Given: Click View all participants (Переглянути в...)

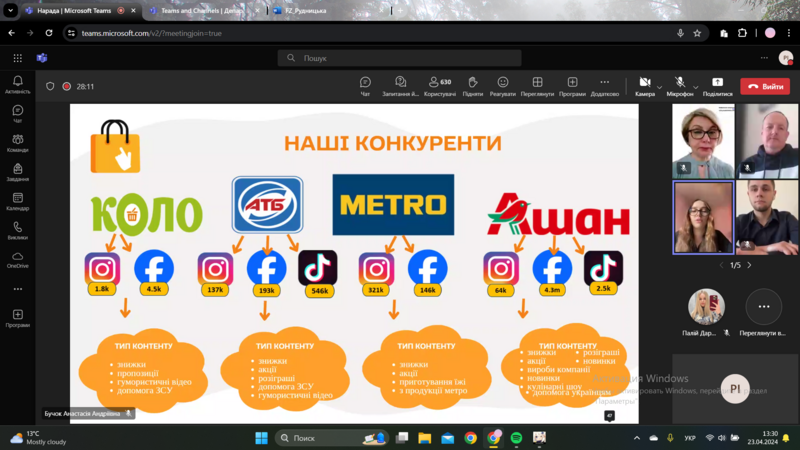Looking at the screenshot, I should click(x=763, y=312).
